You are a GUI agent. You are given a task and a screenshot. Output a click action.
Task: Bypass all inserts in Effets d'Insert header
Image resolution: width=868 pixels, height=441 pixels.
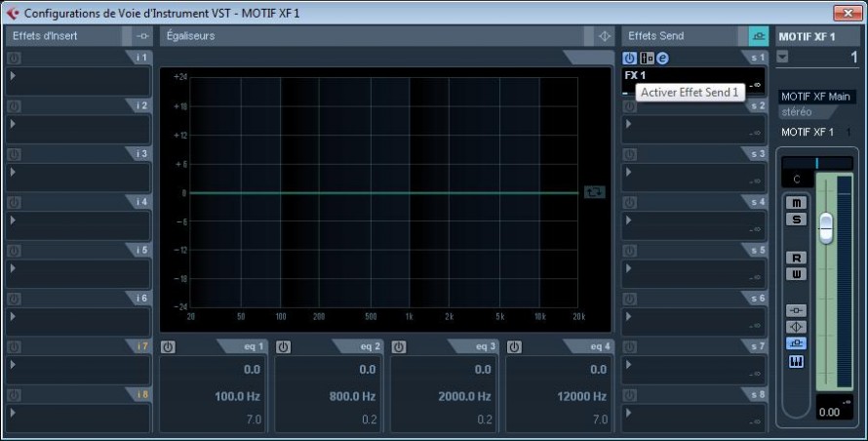[x=142, y=36]
